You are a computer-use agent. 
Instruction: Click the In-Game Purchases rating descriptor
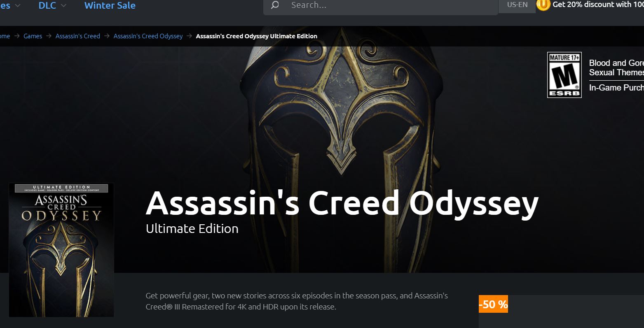tap(616, 87)
